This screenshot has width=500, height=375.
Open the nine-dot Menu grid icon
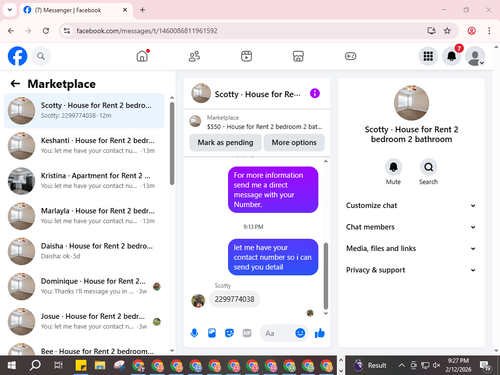428,56
